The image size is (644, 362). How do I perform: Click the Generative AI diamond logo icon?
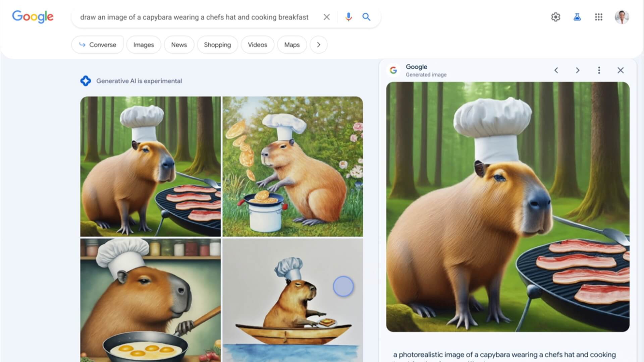pyautogui.click(x=86, y=81)
